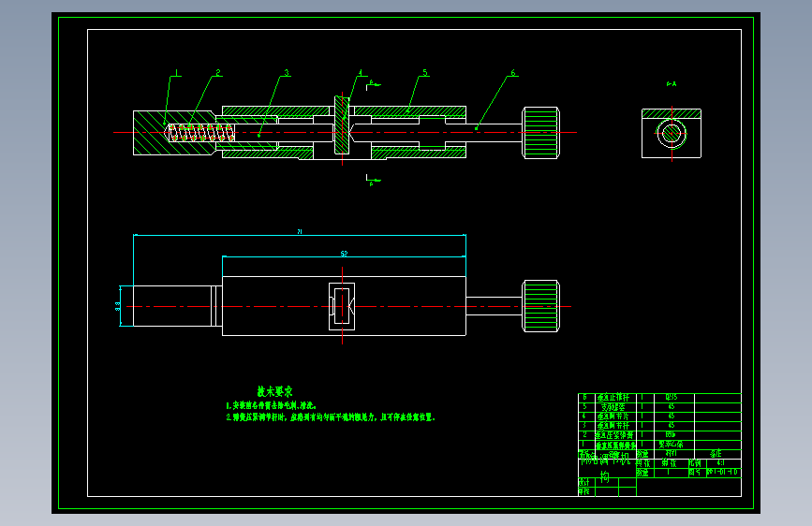Click item number 6 in the parts list
This screenshot has height=526, width=812.
pos(584,397)
